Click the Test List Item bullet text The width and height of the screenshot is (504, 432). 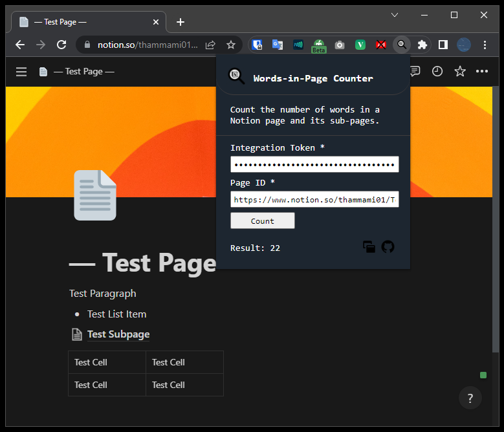pos(116,314)
